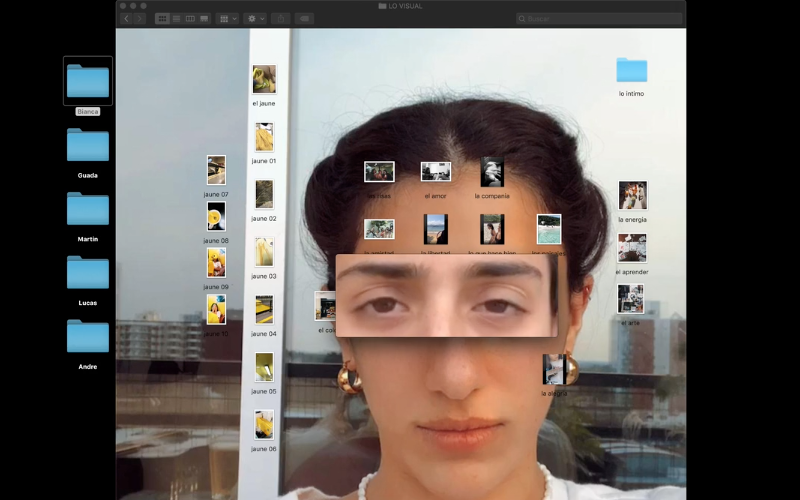
Task: Open the 'lo íntimo' folder
Action: pos(631,70)
